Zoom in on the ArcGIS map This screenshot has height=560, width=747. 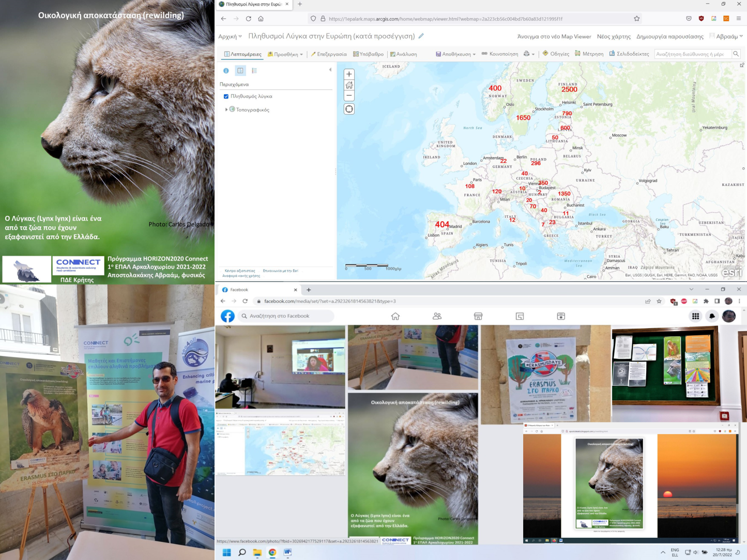[x=349, y=74]
